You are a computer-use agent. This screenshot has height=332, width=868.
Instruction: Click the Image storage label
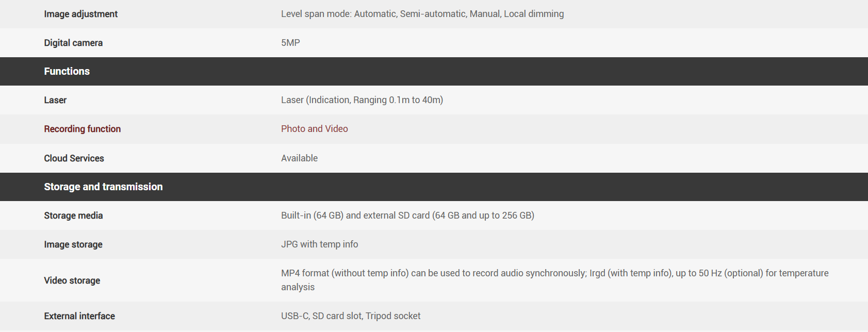(73, 244)
